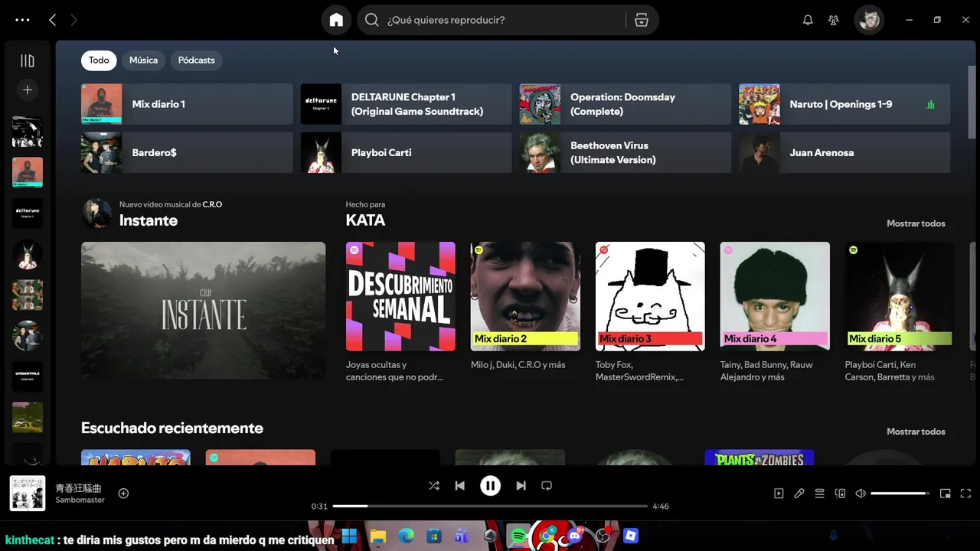
Task: Seek on the song progress bar
Action: [490, 506]
